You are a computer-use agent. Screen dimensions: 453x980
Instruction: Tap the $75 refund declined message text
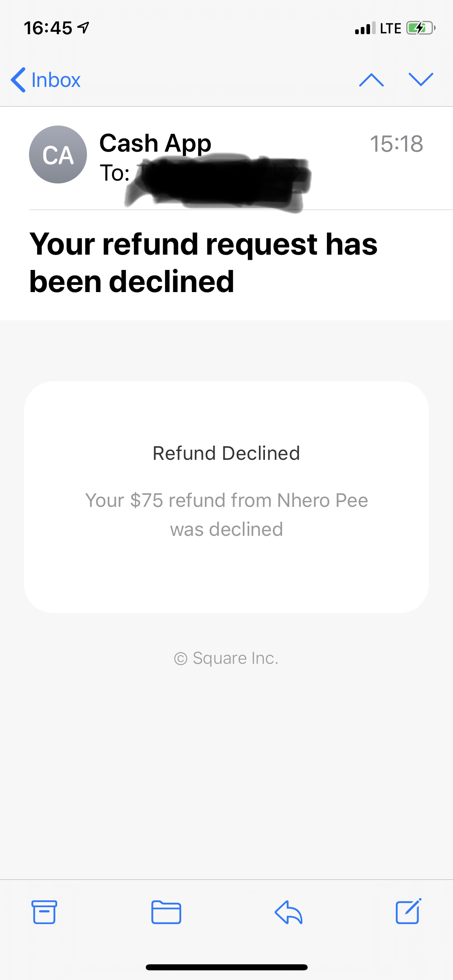pyautogui.click(x=226, y=515)
